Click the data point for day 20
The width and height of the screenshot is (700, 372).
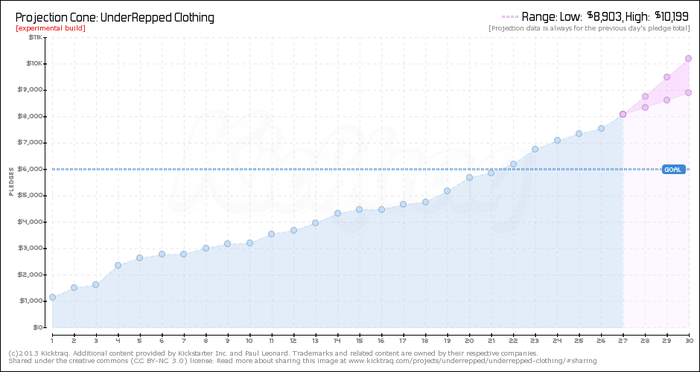point(469,177)
